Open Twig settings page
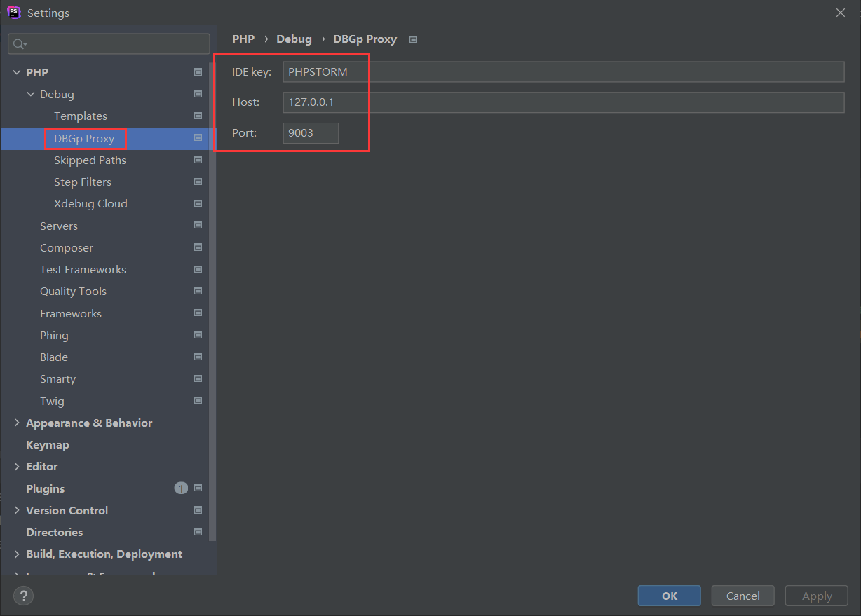This screenshot has width=861, height=616. click(52, 401)
